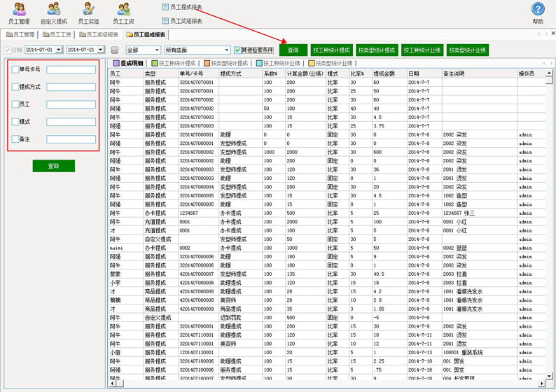Open 员工提成报表 report link
Screen dimensions: 556x392
click(x=182, y=7)
